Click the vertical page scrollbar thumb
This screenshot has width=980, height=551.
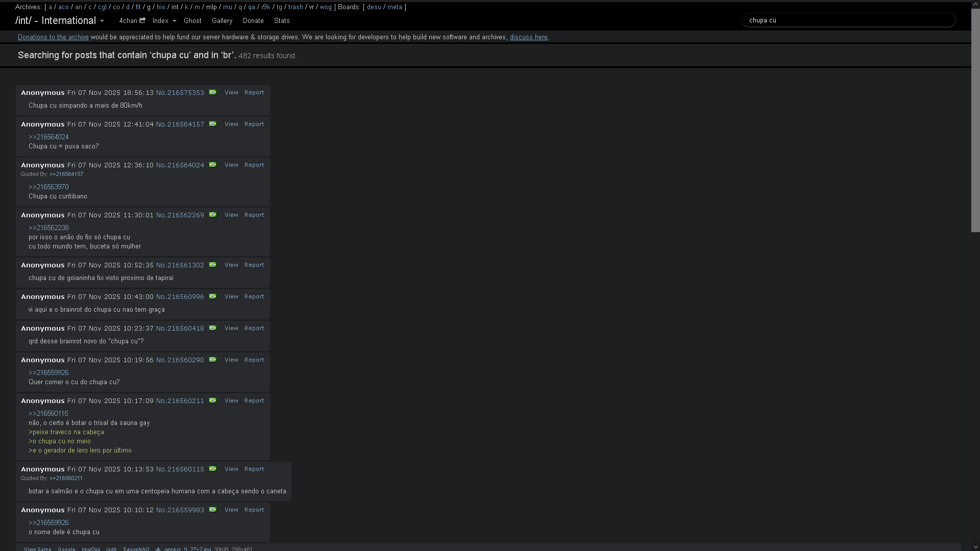pyautogui.click(x=975, y=120)
